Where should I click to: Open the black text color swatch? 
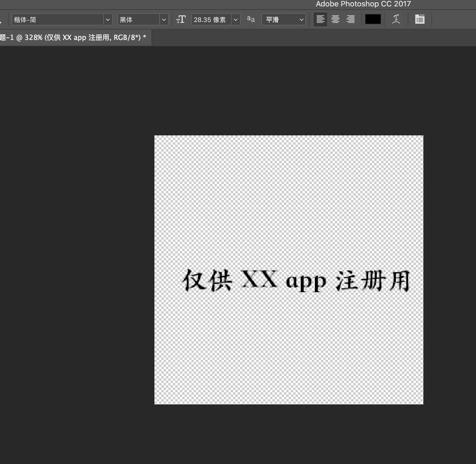pos(373,19)
